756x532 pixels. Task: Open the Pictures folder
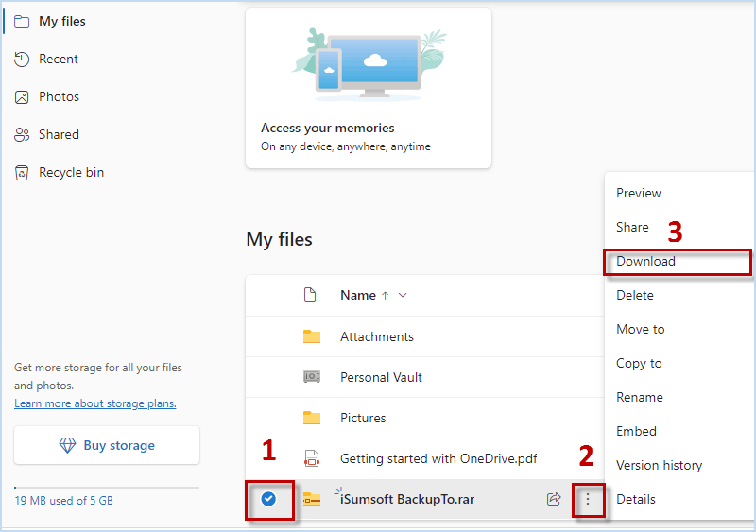[363, 418]
